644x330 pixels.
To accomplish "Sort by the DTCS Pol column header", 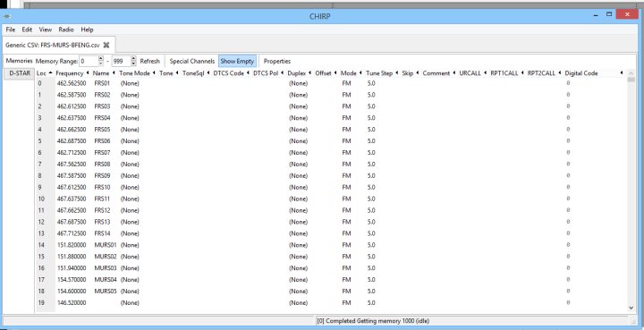I will coord(268,73).
